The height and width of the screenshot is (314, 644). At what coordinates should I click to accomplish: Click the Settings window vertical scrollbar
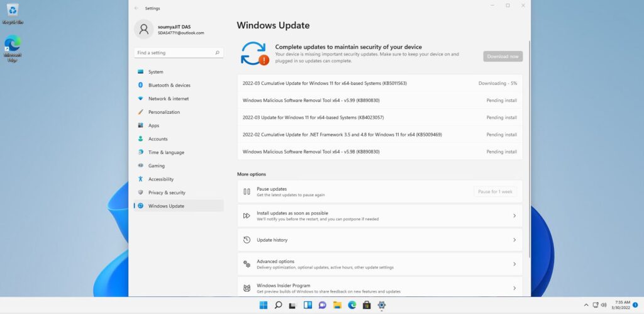pos(529,149)
